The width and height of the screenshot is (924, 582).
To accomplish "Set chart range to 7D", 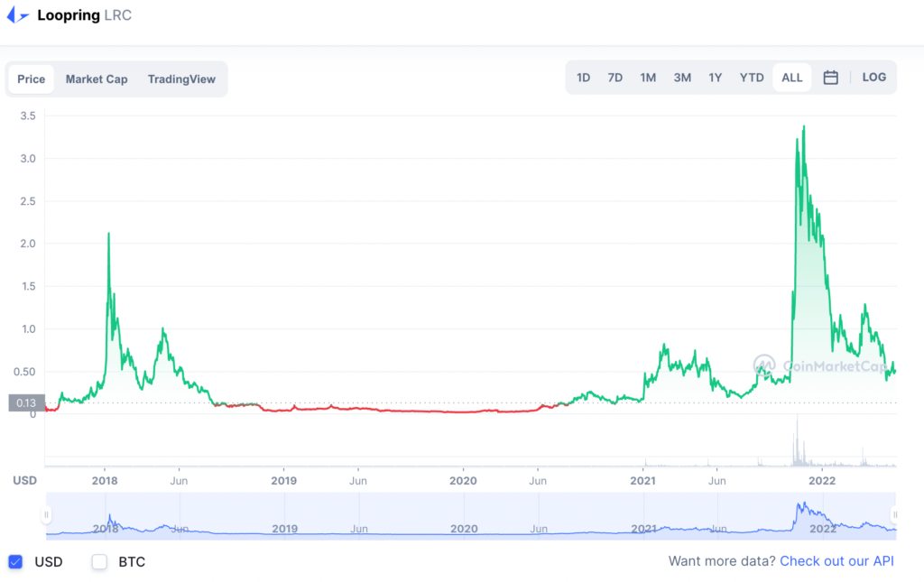I will tap(614, 78).
